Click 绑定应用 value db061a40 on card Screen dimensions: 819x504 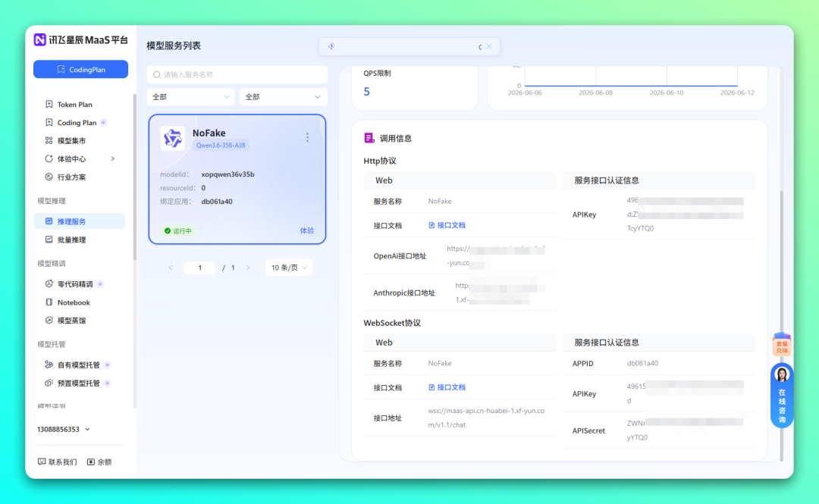point(217,202)
